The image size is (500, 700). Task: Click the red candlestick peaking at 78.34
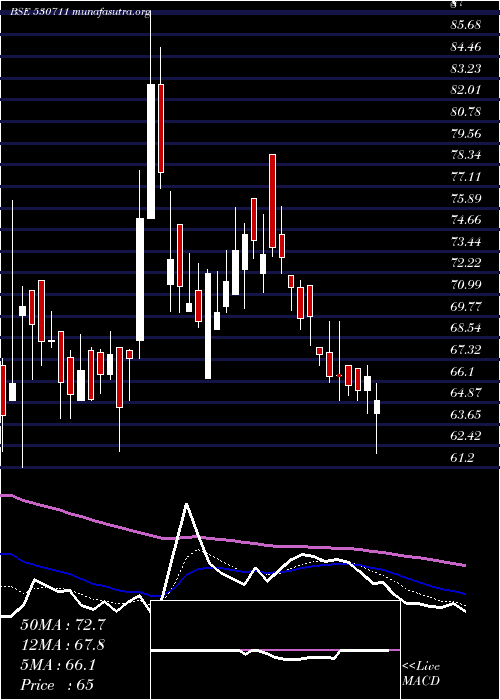tap(272, 201)
